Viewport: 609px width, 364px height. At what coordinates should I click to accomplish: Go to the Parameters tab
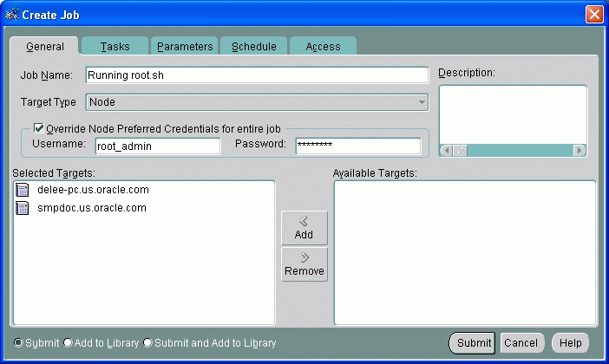tap(185, 47)
